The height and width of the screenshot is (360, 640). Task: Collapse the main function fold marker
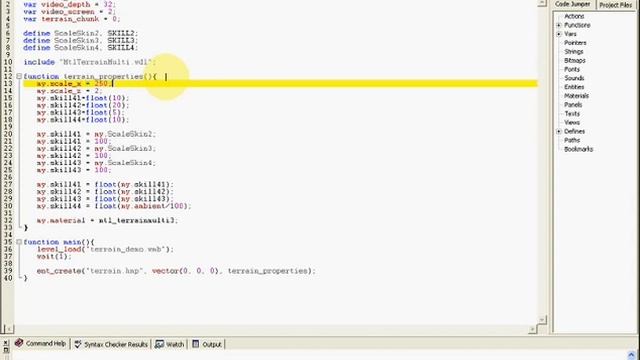click(19, 242)
